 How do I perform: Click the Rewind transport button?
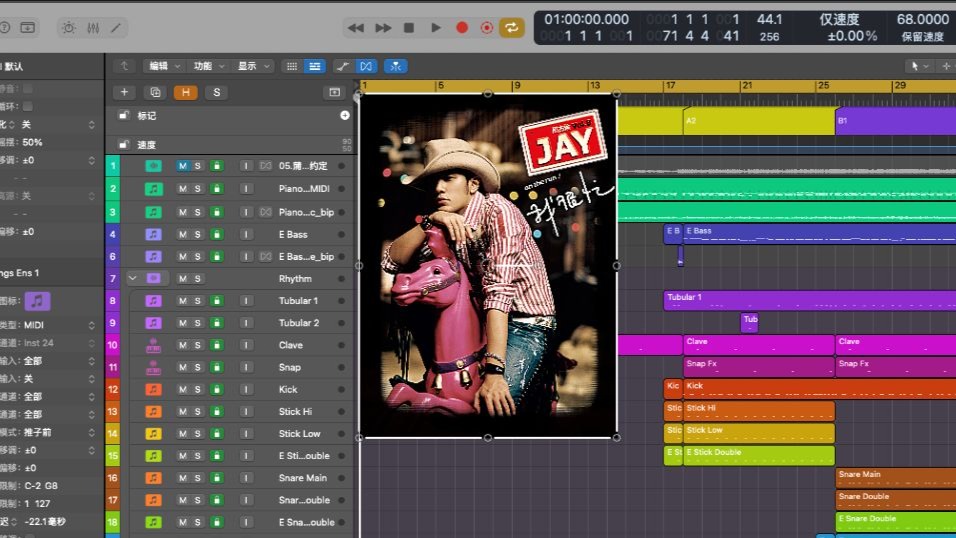tap(355, 27)
